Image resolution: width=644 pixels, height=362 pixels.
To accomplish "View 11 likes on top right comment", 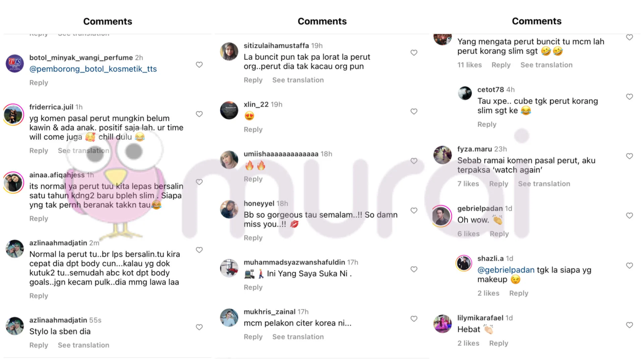I will tap(469, 65).
